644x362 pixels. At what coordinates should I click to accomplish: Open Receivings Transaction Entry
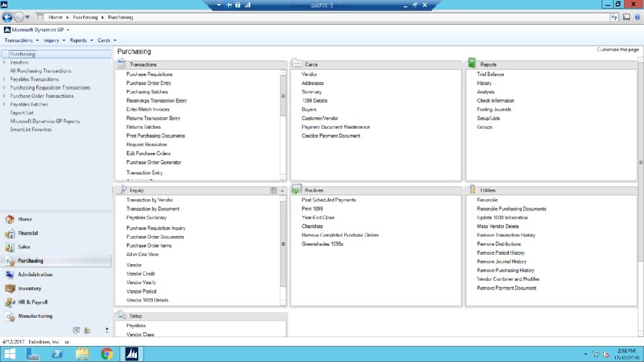tap(156, 101)
